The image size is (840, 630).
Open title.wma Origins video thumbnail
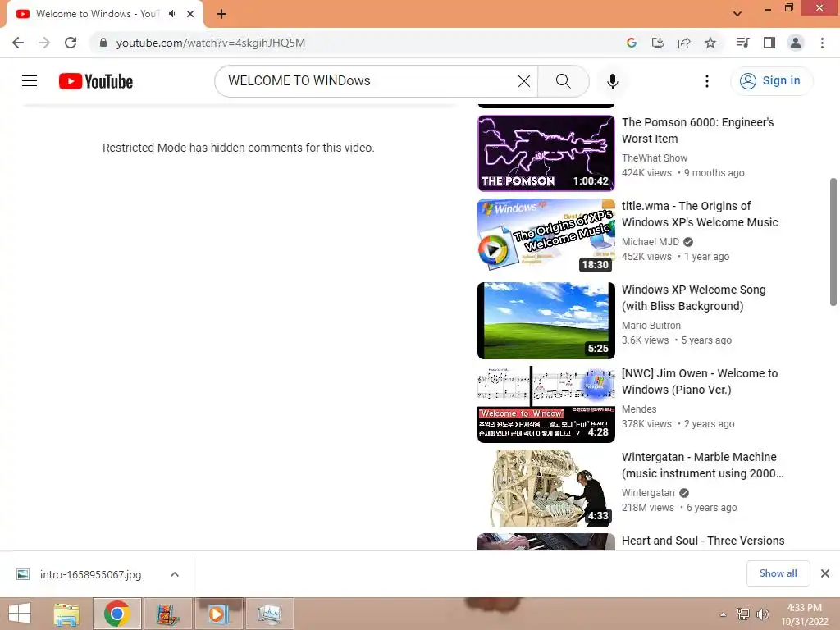point(546,235)
